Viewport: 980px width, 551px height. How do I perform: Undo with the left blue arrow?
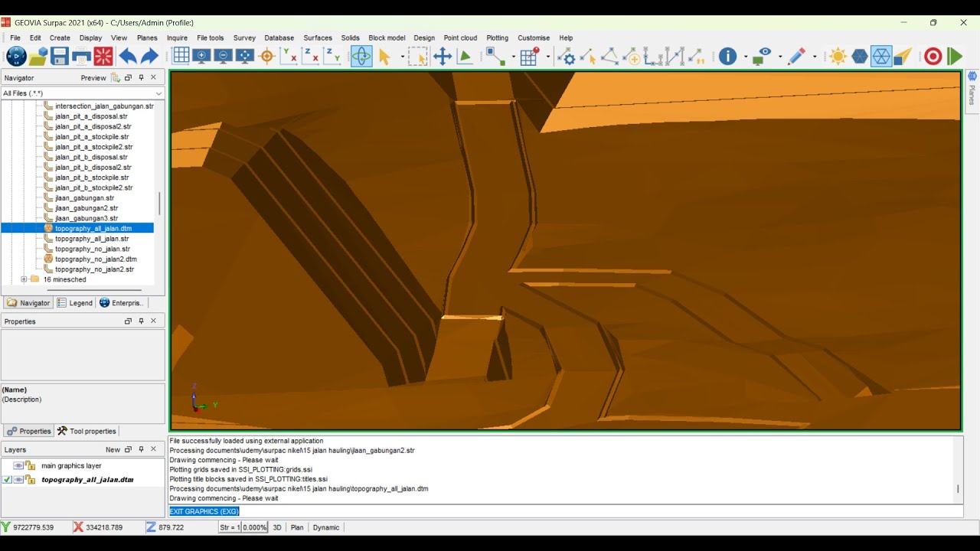pos(127,56)
